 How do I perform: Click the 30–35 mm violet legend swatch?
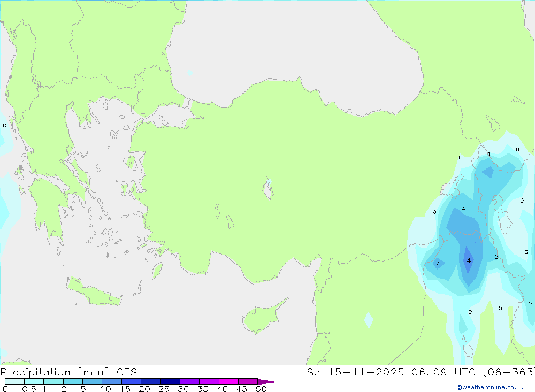[x=189, y=381]
